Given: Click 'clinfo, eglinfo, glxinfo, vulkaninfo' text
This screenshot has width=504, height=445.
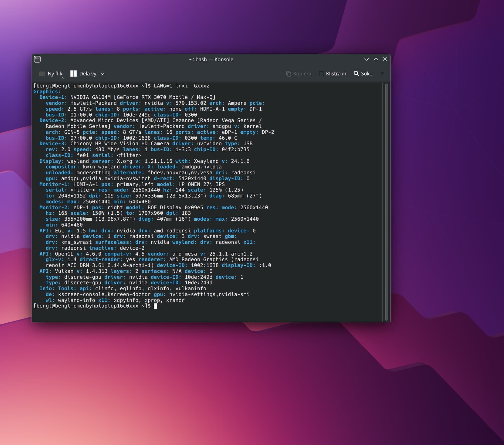Looking at the screenshot, I should (151, 289).
